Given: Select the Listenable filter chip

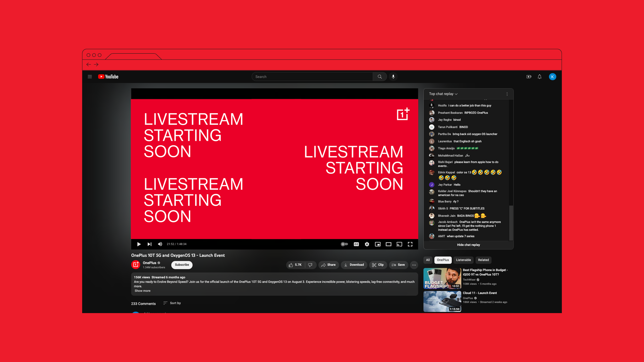Looking at the screenshot, I should point(463,260).
